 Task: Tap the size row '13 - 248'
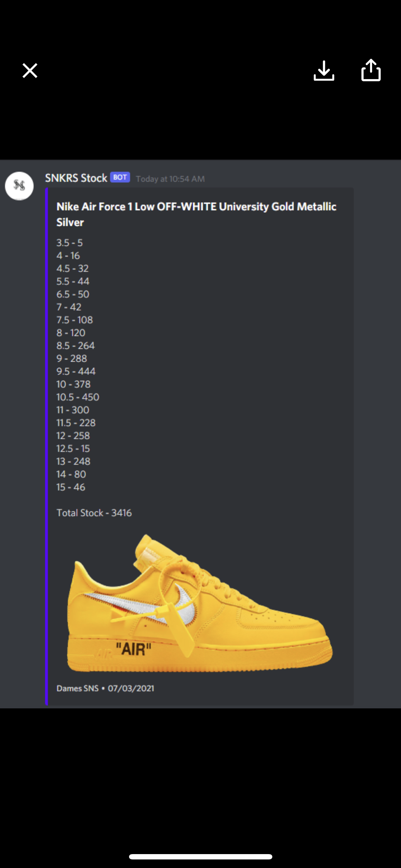point(73,461)
